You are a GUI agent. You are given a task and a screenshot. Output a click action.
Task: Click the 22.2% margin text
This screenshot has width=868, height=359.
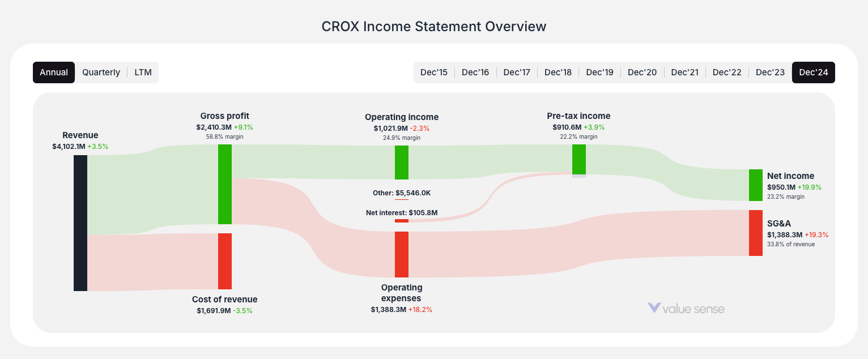click(x=579, y=136)
